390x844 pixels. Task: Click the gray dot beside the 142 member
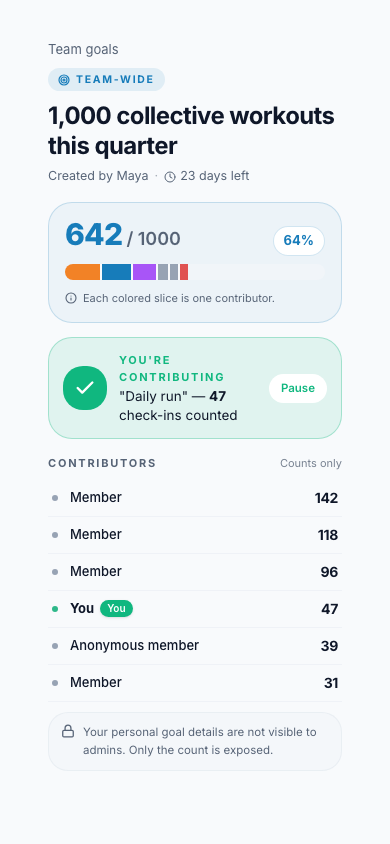[x=55, y=498]
